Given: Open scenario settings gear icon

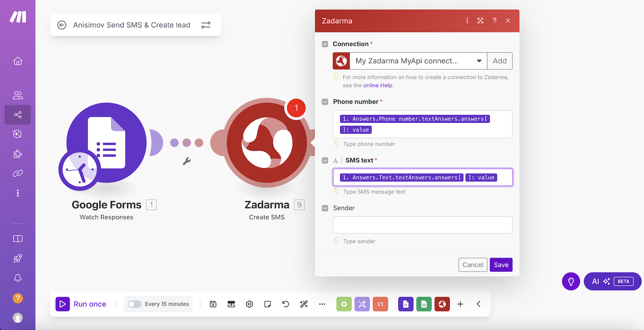Looking at the screenshot, I should 250,304.
